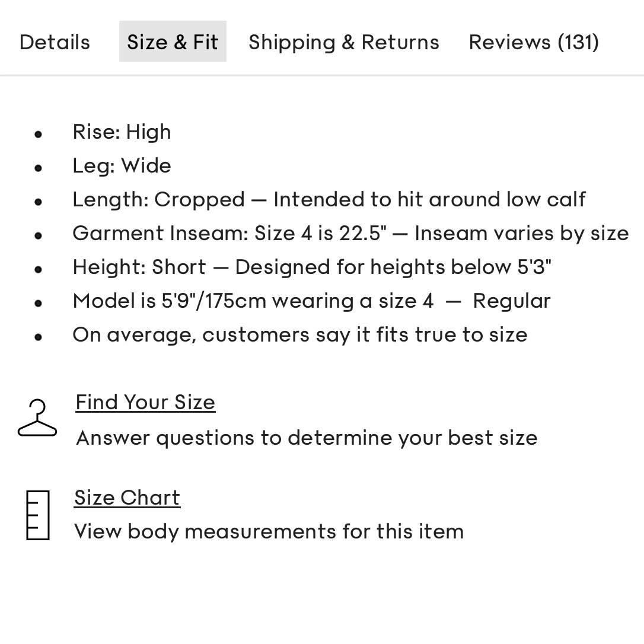The image size is (644, 644).
Task: Click the bullet beside the Length: Cropped line
Action: (x=39, y=202)
